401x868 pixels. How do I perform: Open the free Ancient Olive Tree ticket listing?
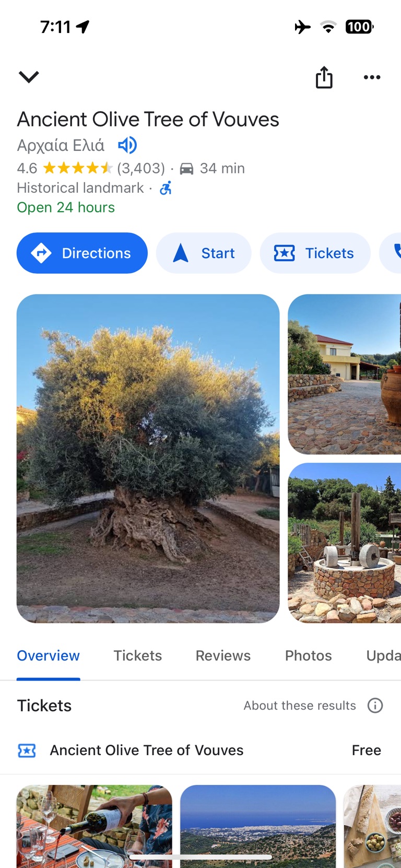(x=200, y=750)
